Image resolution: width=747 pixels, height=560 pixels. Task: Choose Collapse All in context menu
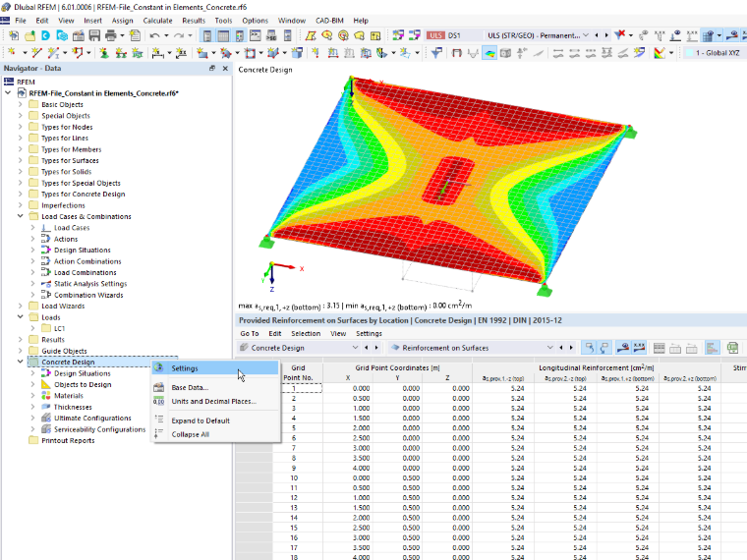coord(215,434)
